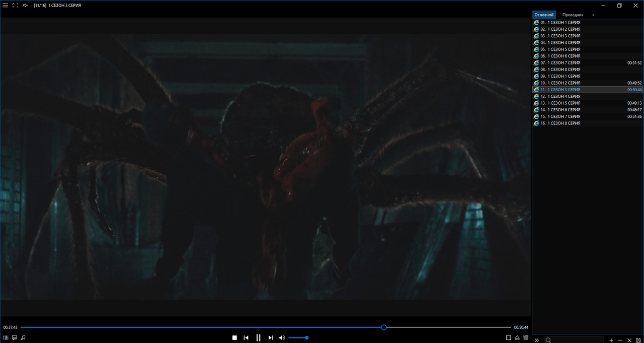Collapse playlist panel with double chevron
Screen dimensions: 644x343
click(x=537, y=340)
